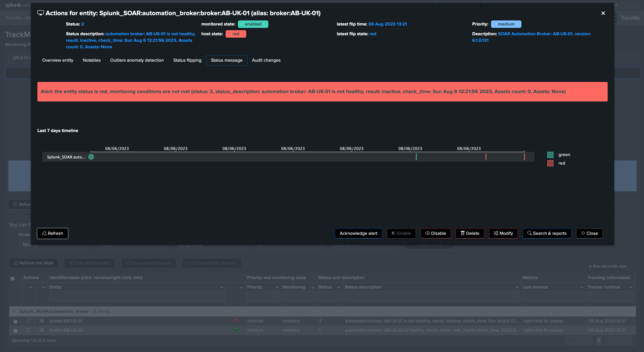Click the green circle at the timeline start
The image size is (644, 352).
[91, 157]
